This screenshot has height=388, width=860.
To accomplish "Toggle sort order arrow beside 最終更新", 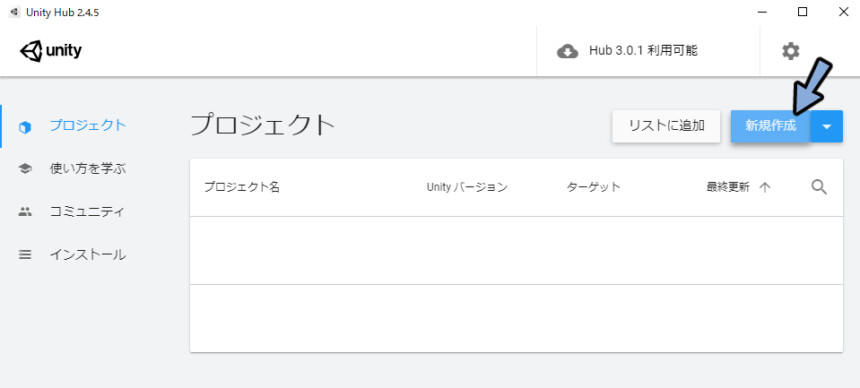I will [765, 187].
